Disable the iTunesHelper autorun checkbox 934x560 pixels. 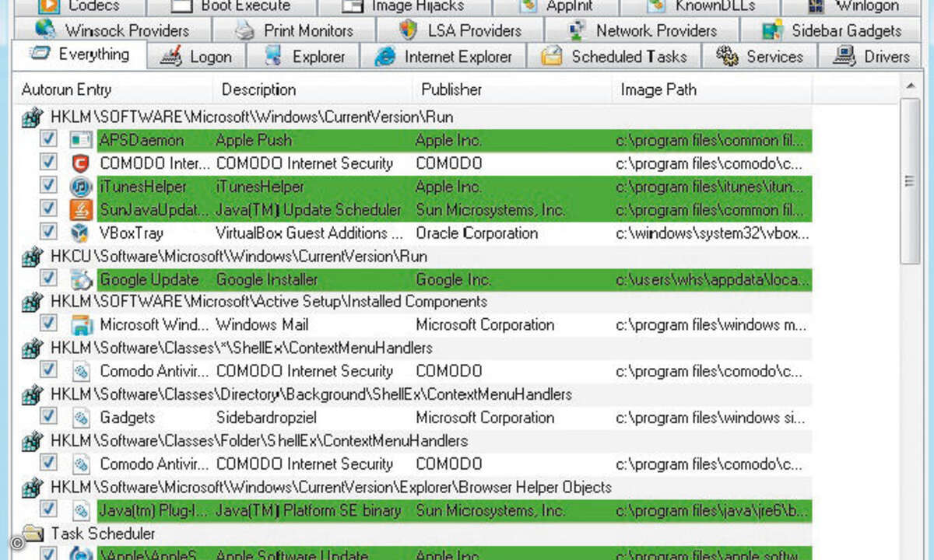pyautogui.click(x=49, y=186)
